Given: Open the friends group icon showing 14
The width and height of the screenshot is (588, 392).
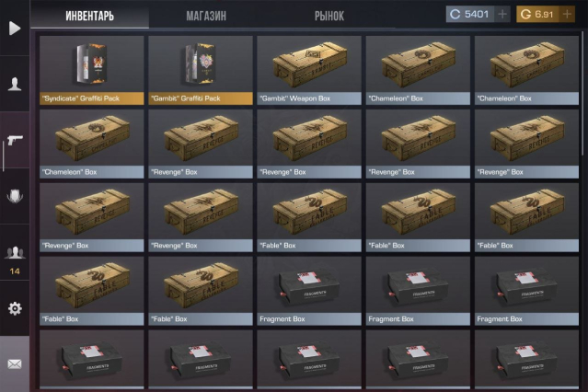Looking at the screenshot, I should [x=15, y=260].
